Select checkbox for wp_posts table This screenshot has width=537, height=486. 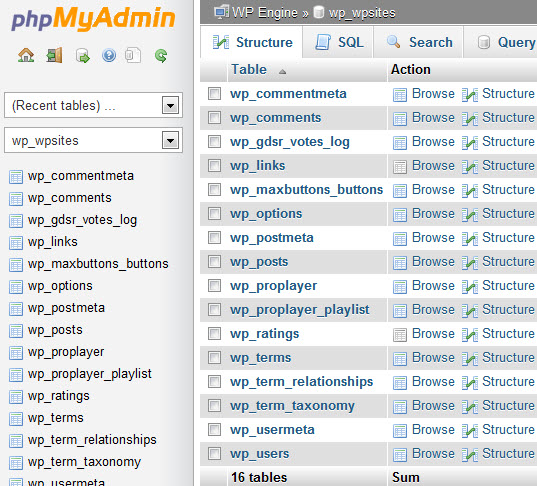coord(214,261)
